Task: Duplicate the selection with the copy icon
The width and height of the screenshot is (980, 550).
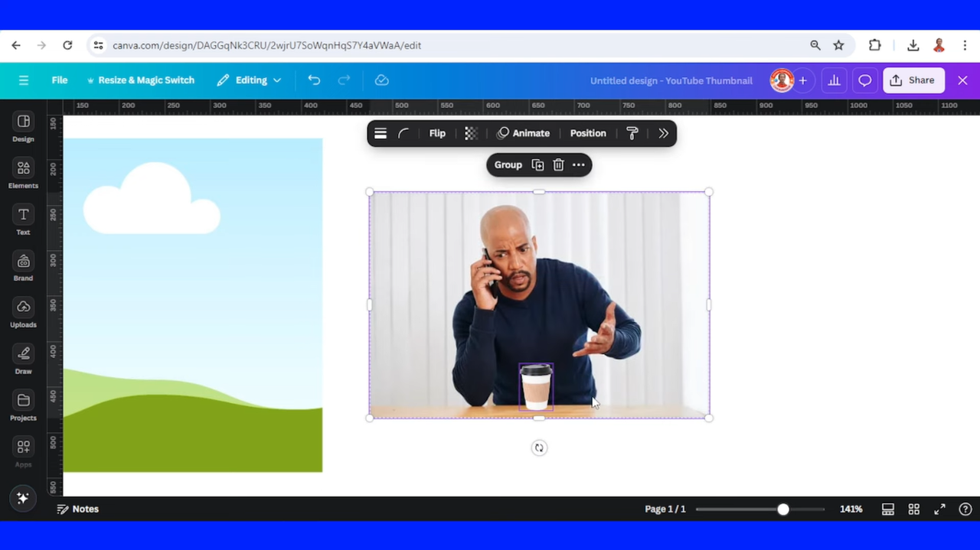Action: [x=537, y=164]
